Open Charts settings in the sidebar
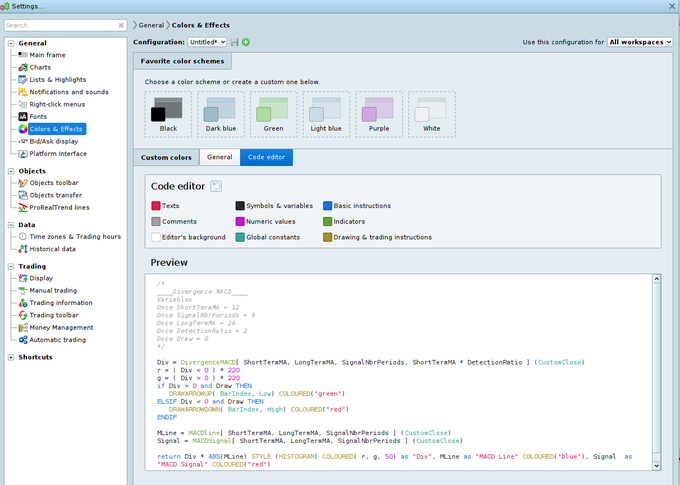Viewport: 680px width, 485px height. [x=40, y=67]
